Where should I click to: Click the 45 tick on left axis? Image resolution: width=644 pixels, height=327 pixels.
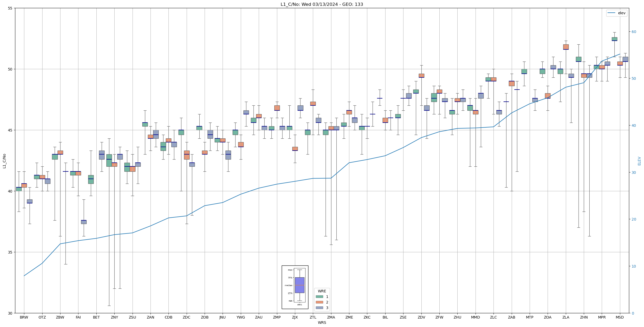10,130
